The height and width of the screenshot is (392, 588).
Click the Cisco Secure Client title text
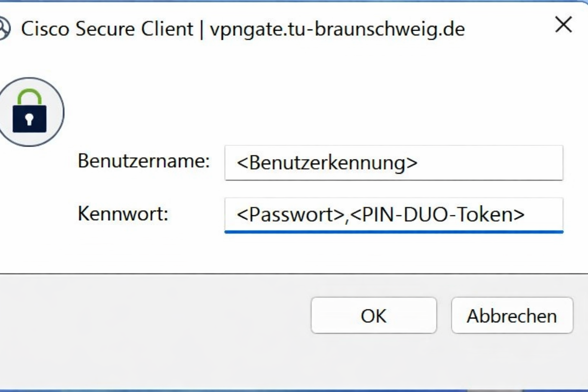[107, 29]
